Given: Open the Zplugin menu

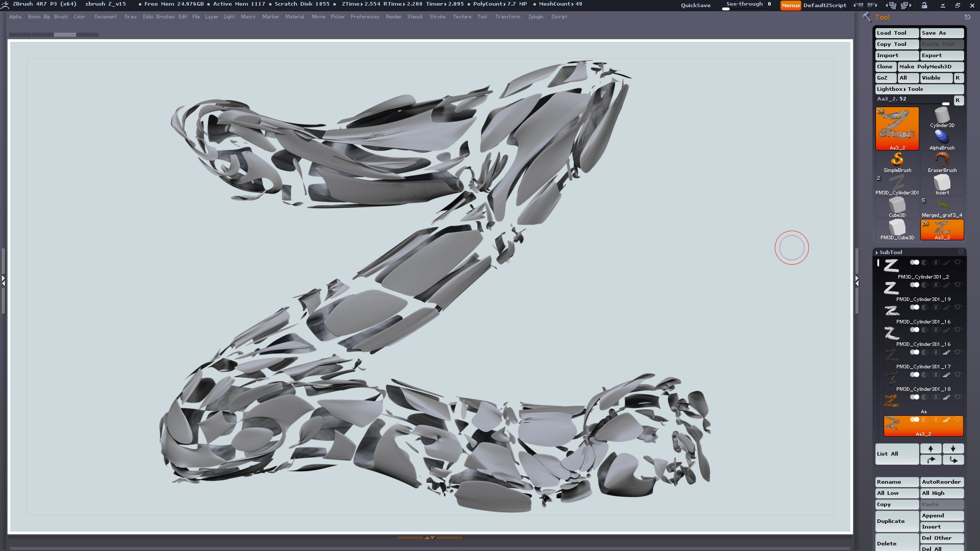Looking at the screenshot, I should click(x=535, y=17).
